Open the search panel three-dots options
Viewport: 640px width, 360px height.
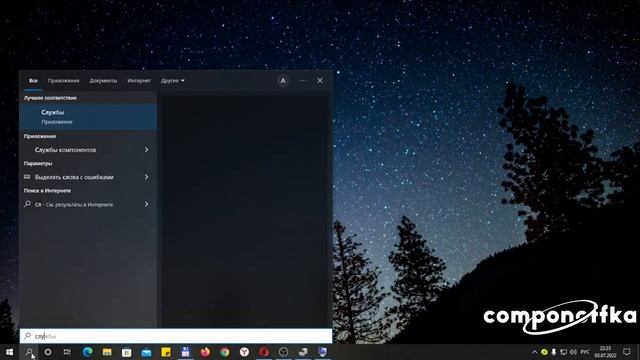[303, 81]
